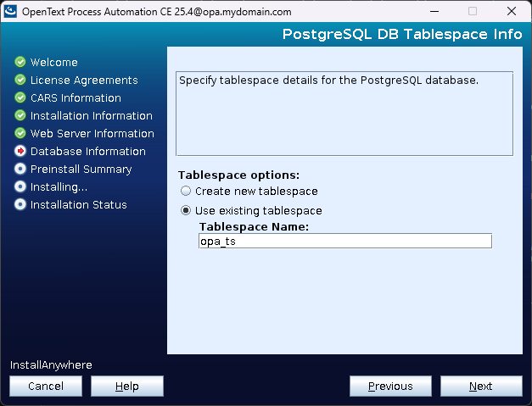Click the PostgreSQL DB Tablespace Info heading
This screenshot has width=532, height=406.
pos(402,34)
